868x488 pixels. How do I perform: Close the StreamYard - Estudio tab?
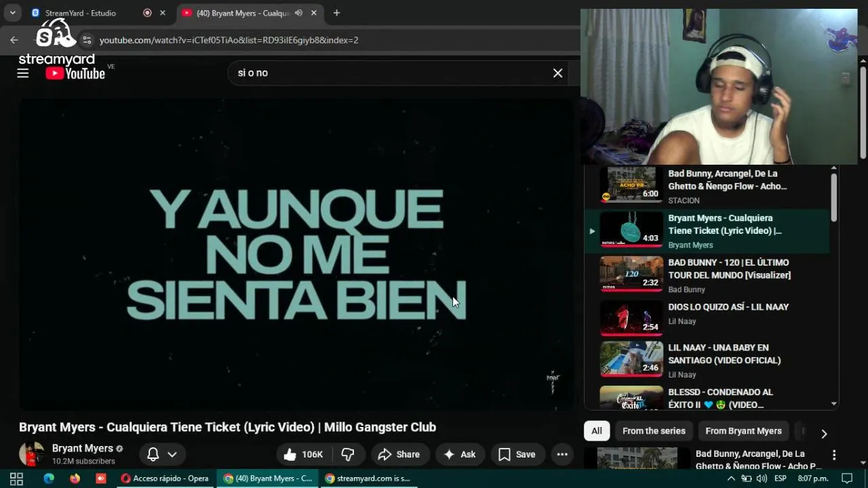(163, 13)
